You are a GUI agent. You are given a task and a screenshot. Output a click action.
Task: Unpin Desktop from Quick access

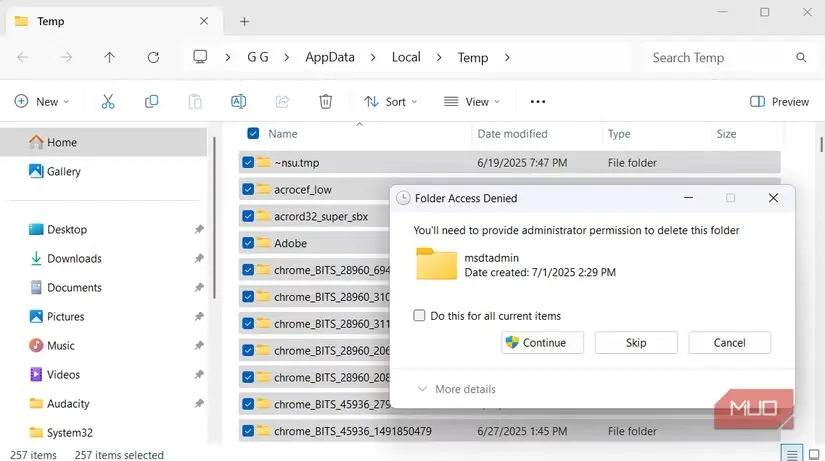point(199,229)
